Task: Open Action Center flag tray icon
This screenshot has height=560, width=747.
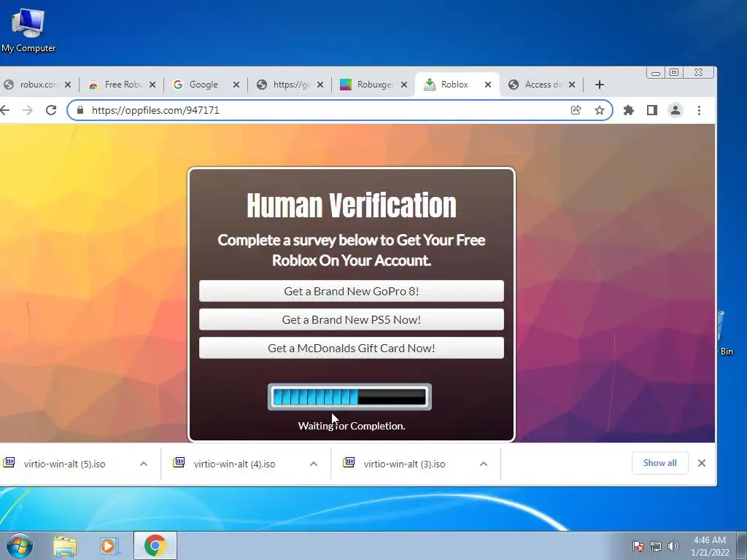Action: coord(638,546)
